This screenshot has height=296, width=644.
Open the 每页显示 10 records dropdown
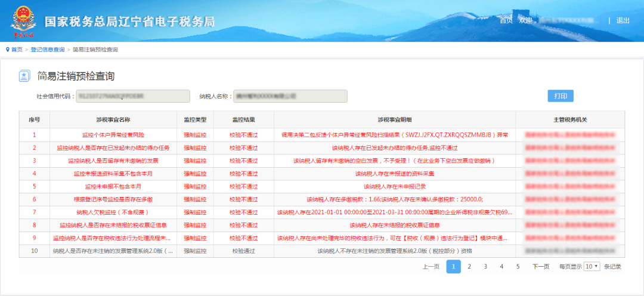(592, 266)
